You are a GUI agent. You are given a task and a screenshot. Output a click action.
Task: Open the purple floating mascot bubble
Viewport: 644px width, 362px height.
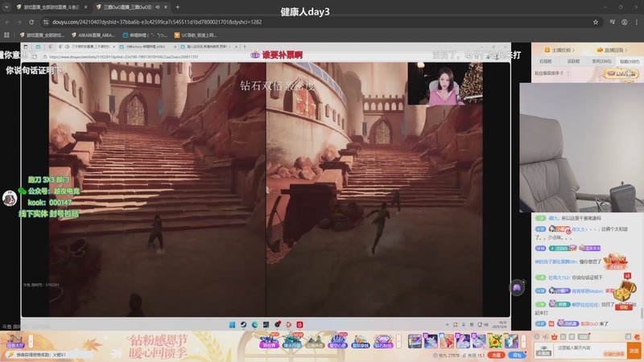coord(517,288)
